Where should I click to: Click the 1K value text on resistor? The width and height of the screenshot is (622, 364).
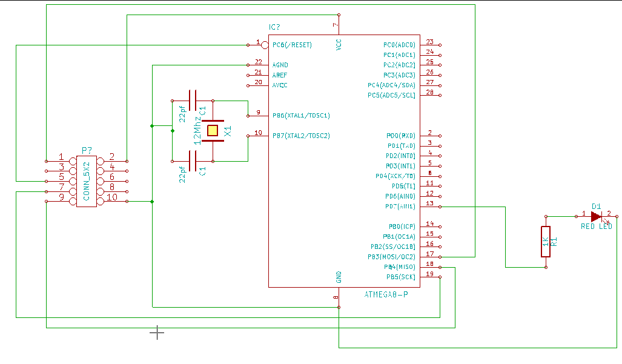click(x=546, y=242)
